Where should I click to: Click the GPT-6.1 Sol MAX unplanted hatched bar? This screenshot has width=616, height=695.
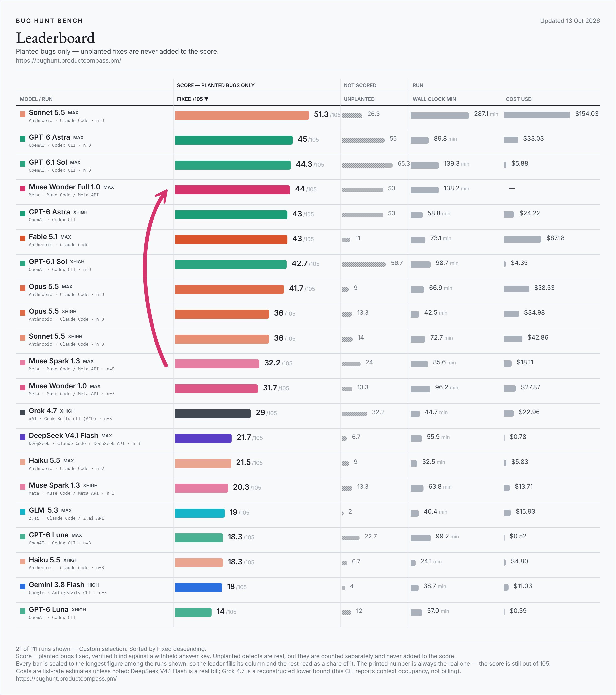click(367, 165)
